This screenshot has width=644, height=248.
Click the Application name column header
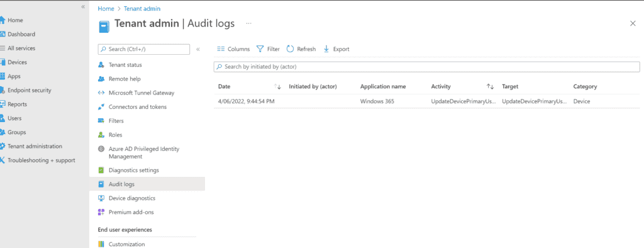click(x=383, y=87)
